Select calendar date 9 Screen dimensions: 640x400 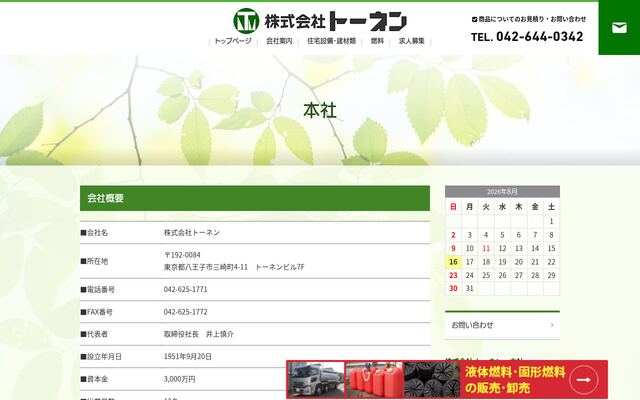coord(453,249)
